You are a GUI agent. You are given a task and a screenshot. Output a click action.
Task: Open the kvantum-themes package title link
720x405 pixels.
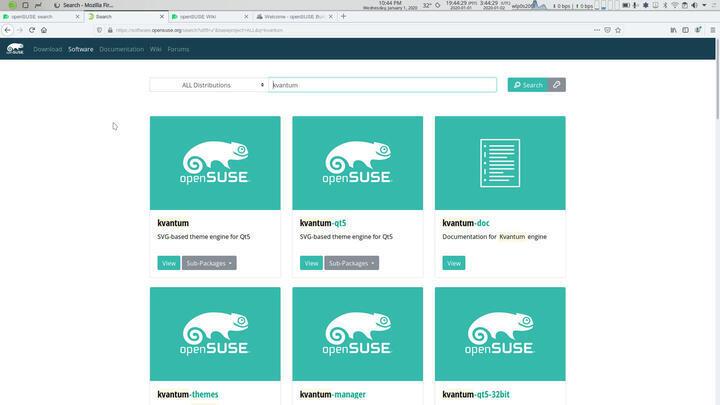point(188,394)
